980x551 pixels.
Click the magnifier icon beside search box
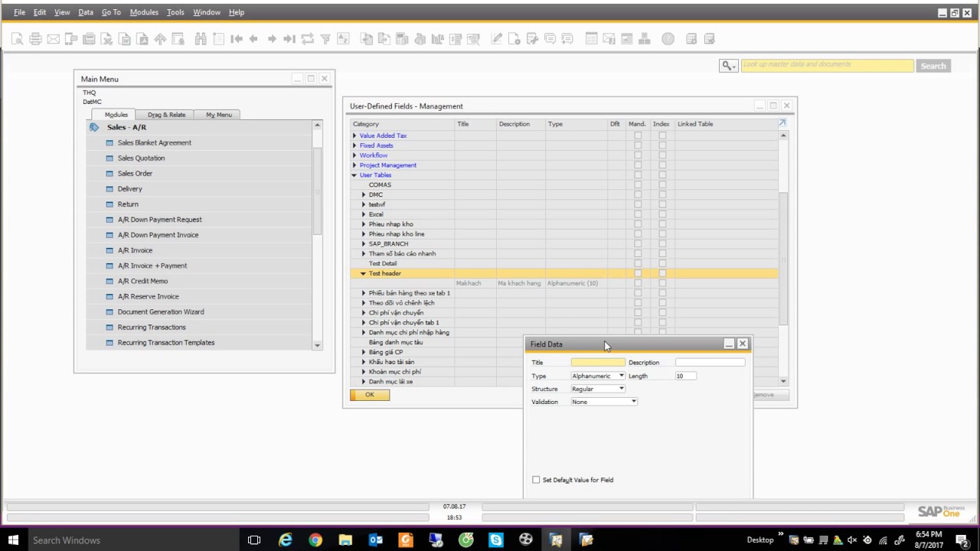728,66
